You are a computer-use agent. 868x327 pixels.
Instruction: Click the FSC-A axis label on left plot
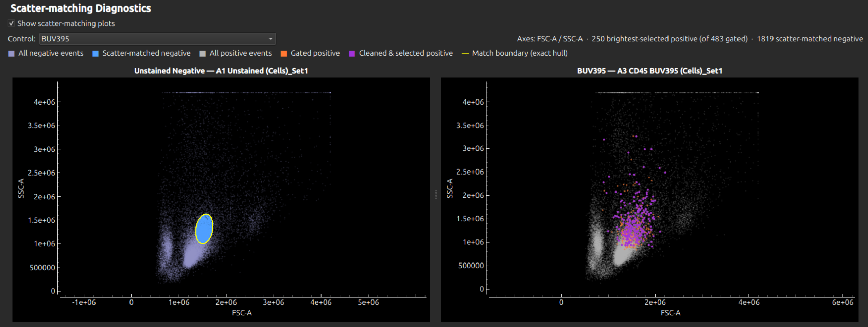(242, 313)
